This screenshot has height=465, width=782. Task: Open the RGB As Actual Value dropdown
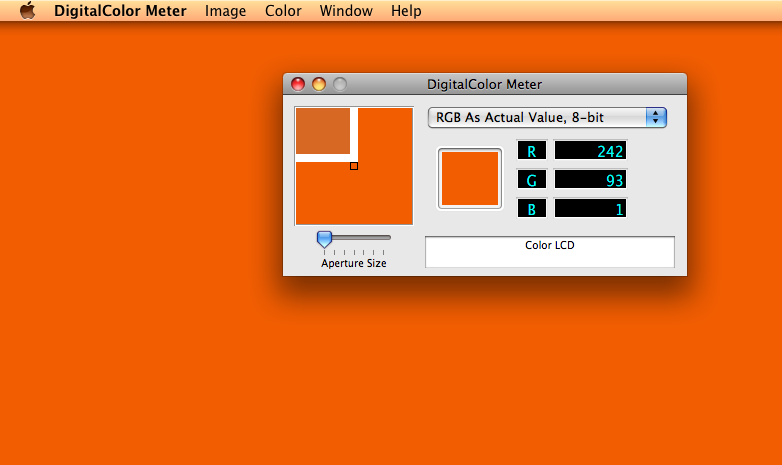[547, 118]
